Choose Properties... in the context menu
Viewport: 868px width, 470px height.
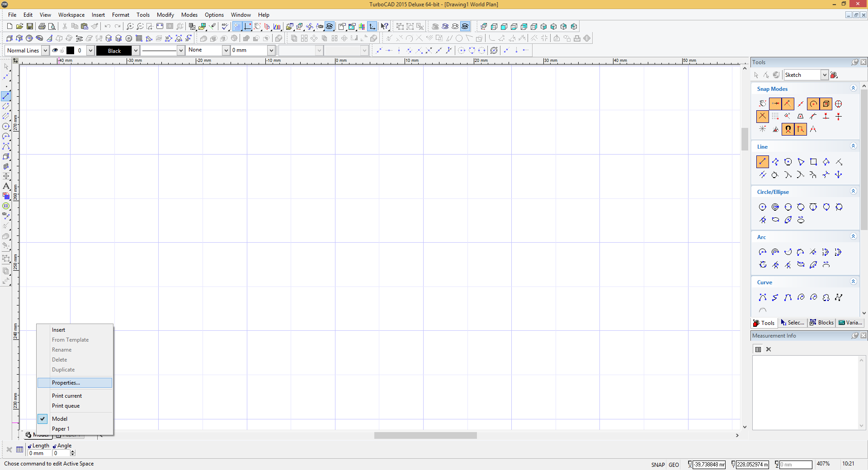66,383
